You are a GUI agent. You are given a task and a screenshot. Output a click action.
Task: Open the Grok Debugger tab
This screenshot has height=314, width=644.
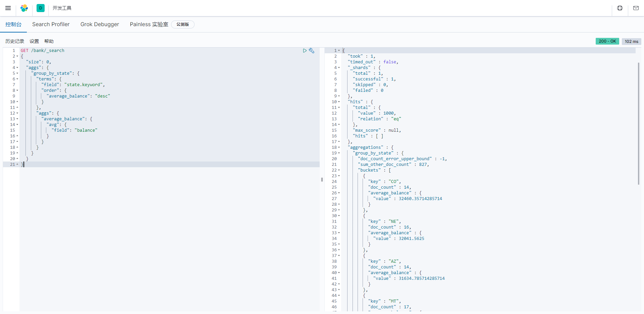pos(100,24)
